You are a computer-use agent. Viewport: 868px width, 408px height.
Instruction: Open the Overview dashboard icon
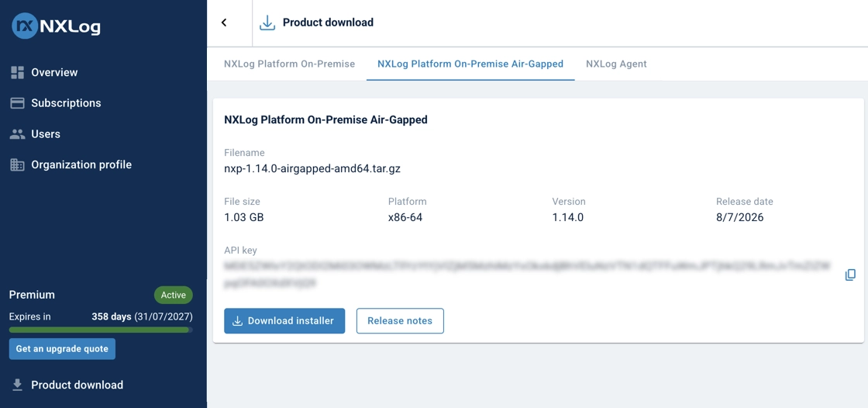point(17,73)
